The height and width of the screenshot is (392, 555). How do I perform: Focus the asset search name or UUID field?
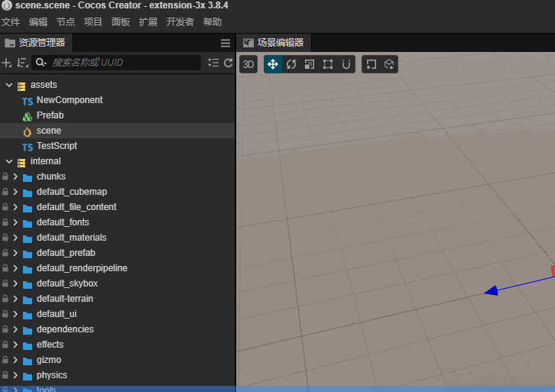click(x=116, y=63)
